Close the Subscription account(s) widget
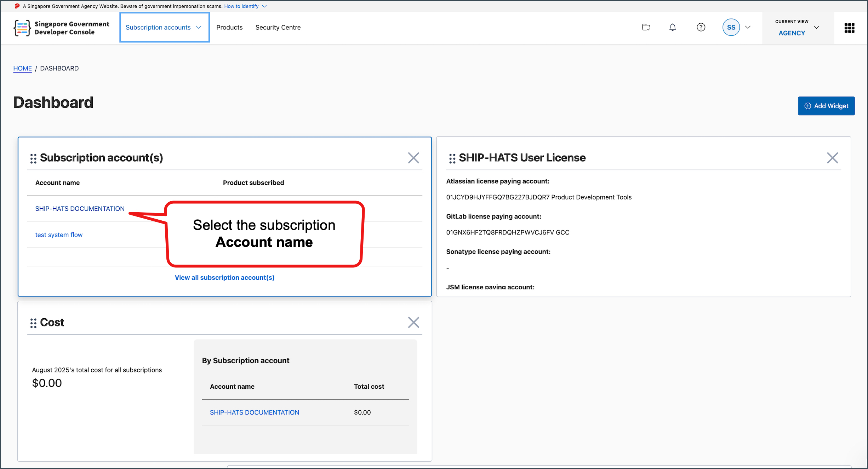Image resolution: width=868 pixels, height=469 pixels. click(x=413, y=158)
